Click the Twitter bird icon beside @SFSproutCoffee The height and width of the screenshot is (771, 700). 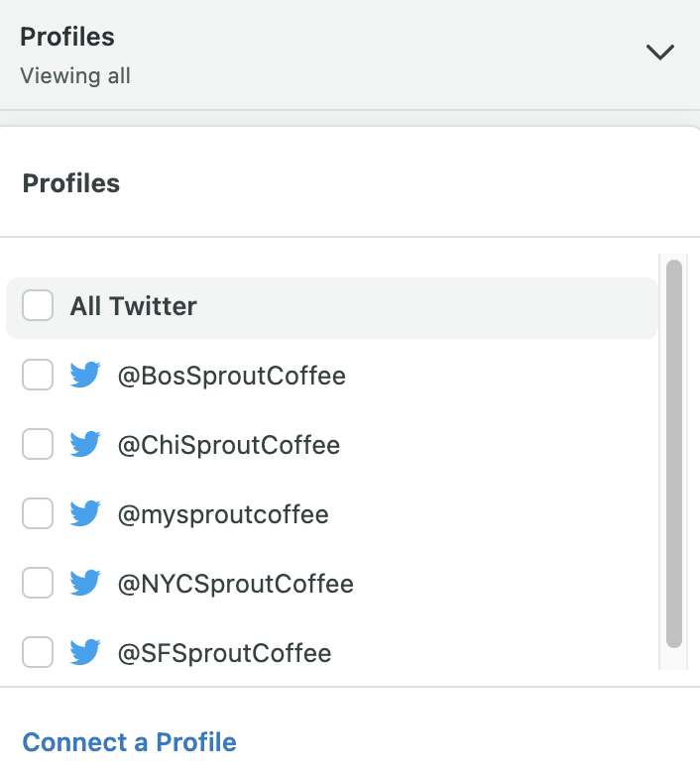85,652
